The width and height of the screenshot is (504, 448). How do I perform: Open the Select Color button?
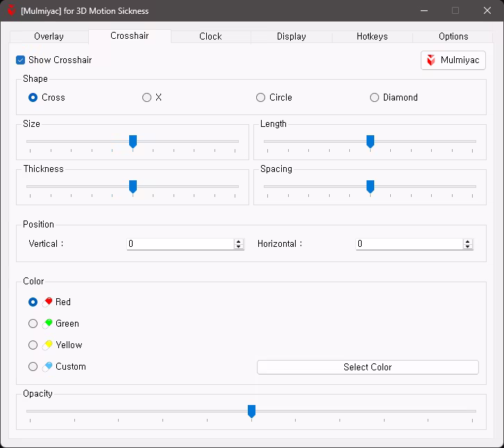click(368, 367)
